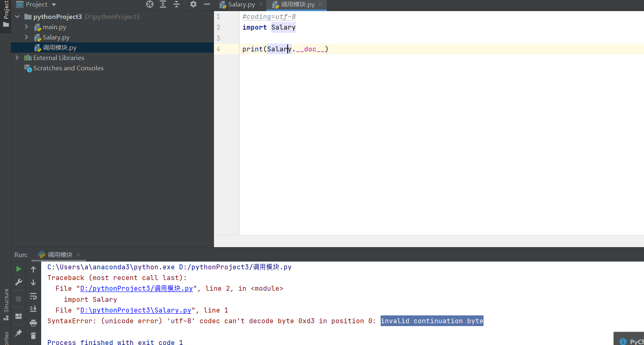Select External Libraries in project tree
The height and width of the screenshot is (345, 644).
pos(58,58)
